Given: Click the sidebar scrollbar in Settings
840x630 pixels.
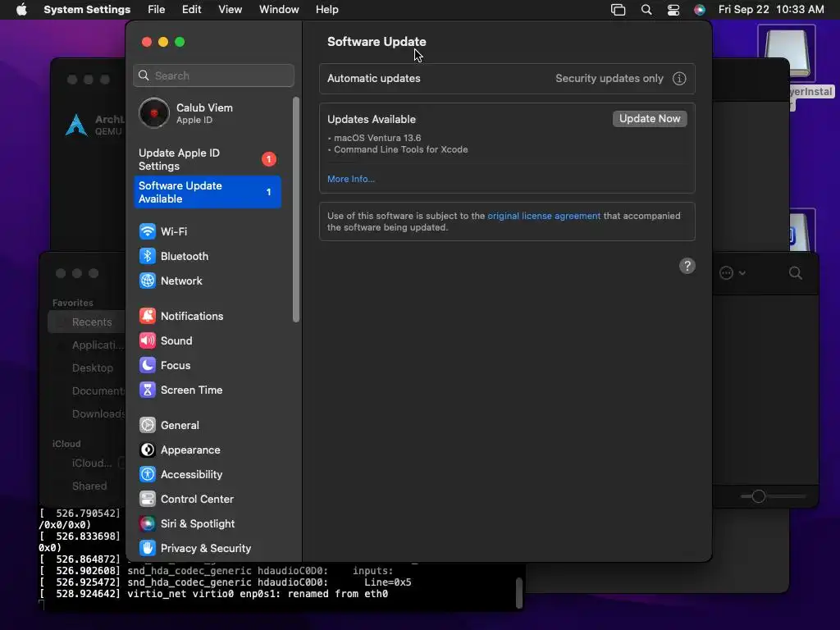Looking at the screenshot, I should (x=295, y=210).
